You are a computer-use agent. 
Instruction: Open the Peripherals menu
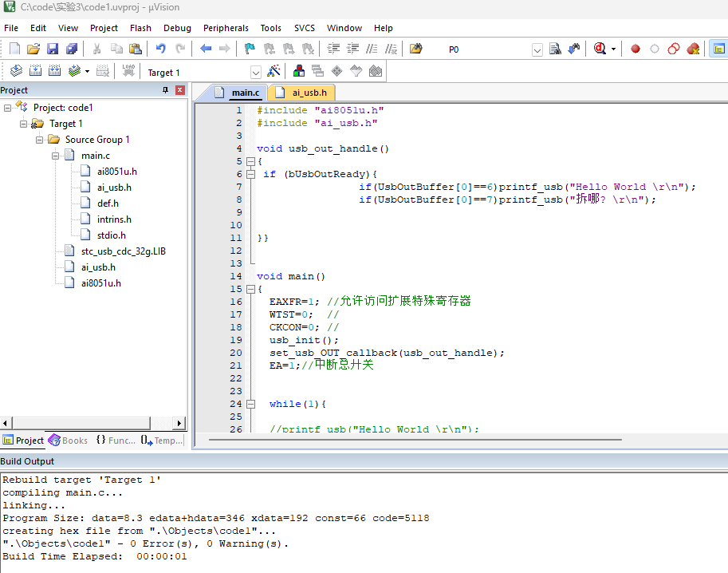click(x=226, y=28)
